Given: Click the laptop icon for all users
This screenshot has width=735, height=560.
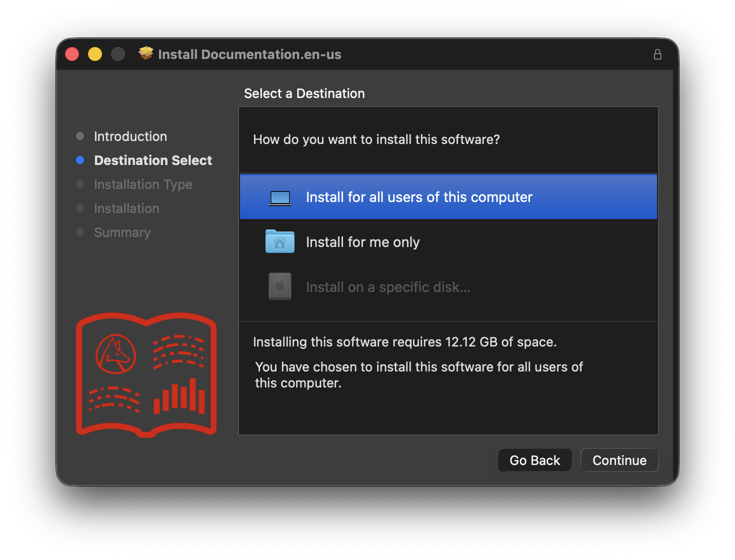Looking at the screenshot, I should click(x=279, y=197).
